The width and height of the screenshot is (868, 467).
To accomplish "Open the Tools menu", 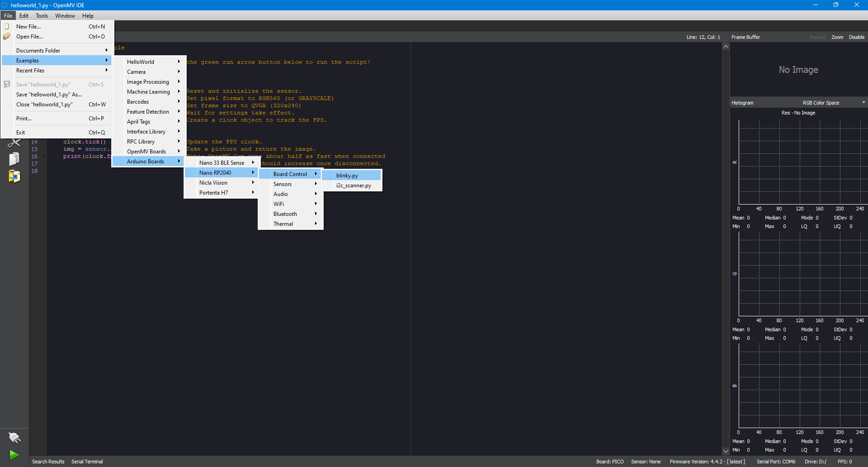I will tap(42, 16).
